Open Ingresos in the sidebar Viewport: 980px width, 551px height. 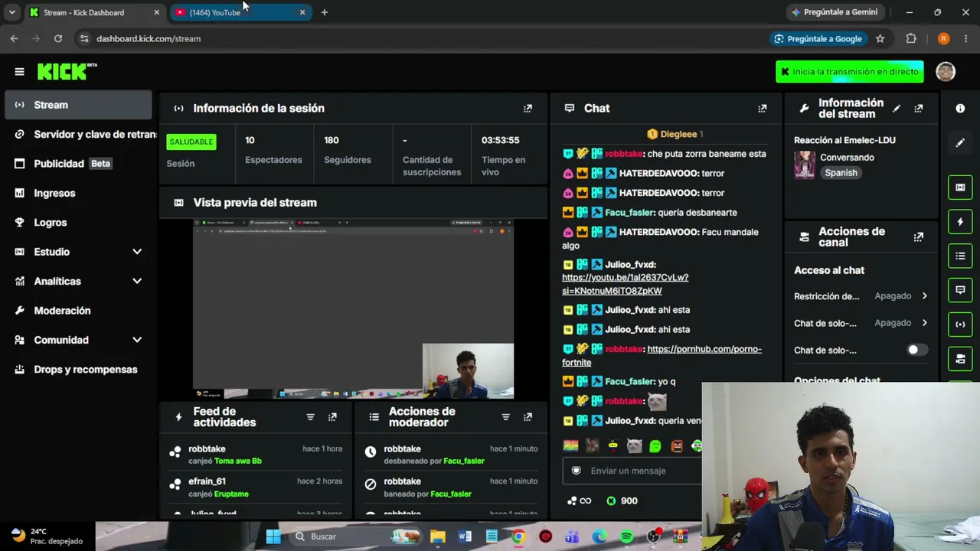pos(78,193)
